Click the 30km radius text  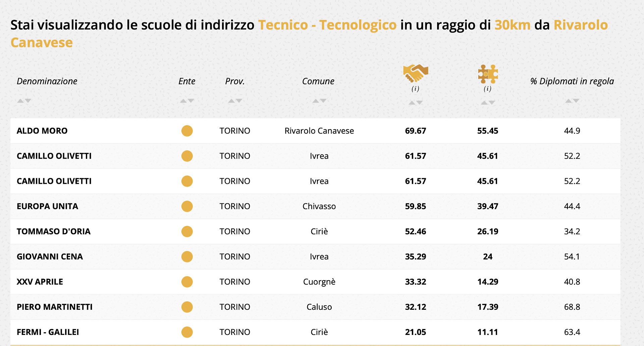coord(512,25)
